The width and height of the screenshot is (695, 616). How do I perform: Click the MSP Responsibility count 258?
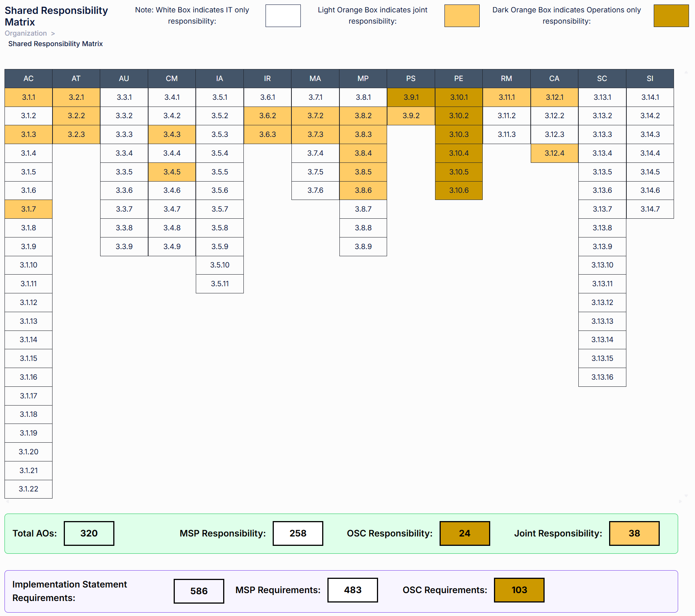coord(297,533)
